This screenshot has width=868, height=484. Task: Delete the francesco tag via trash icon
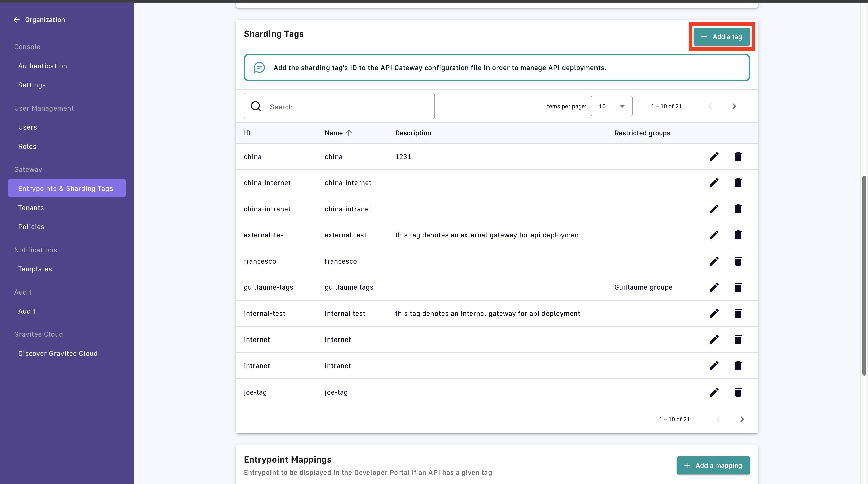(x=738, y=261)
